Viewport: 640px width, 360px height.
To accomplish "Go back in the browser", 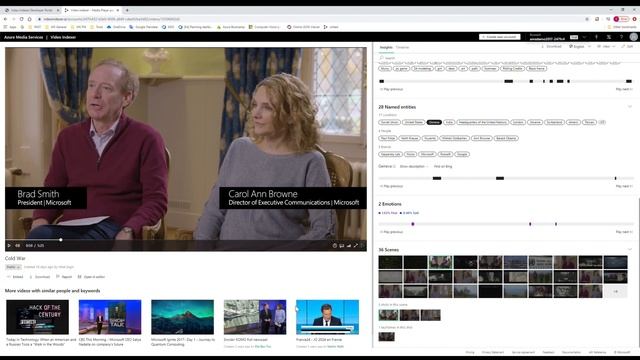I will pyautogui.click(x=5, y=19).
